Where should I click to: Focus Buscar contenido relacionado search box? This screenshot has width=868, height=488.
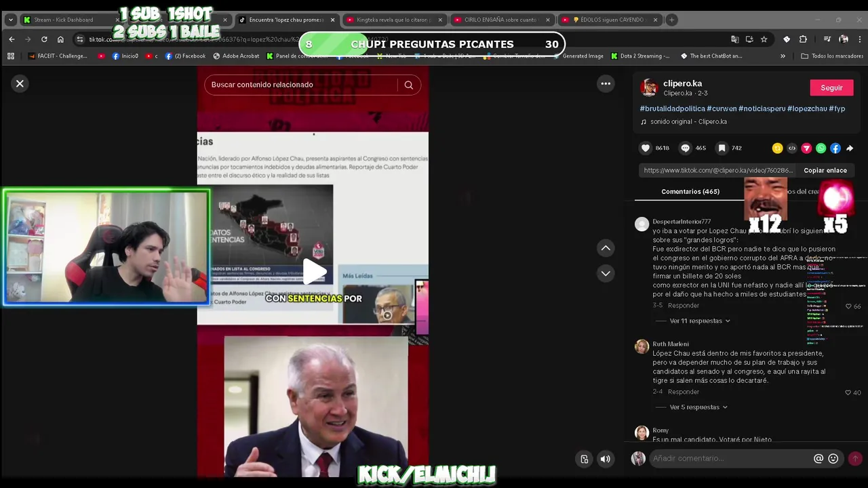[302, 85]
